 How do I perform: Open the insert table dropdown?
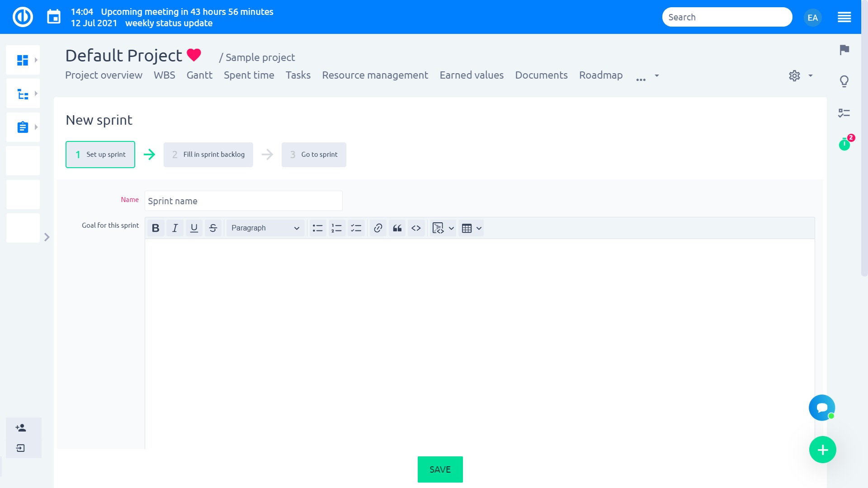pos(471,228)
